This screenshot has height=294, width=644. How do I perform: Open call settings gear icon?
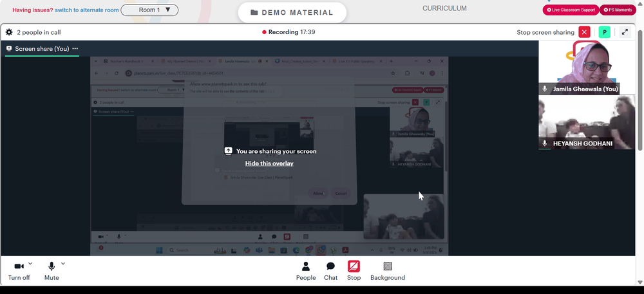pyautogui.click(x=9, y=32)
